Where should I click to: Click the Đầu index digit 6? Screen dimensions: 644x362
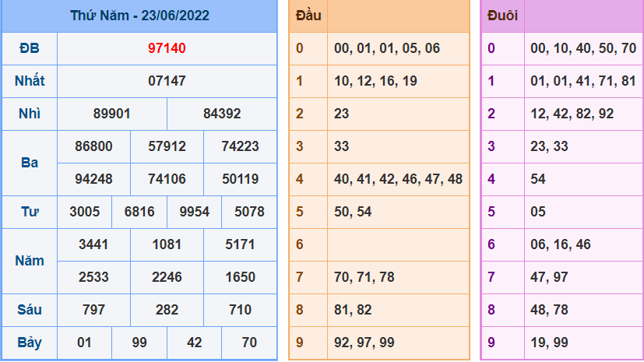(x=299, y=244)
